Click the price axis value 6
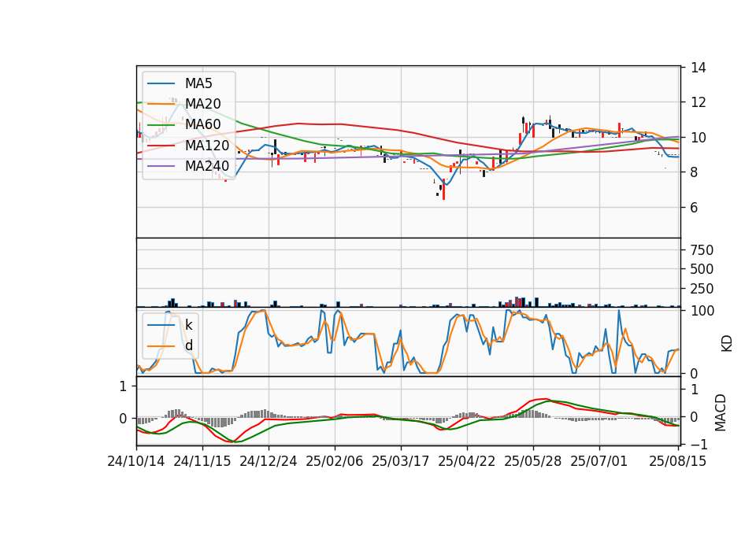Screen dimensions: 756x543 coord(694,208)
